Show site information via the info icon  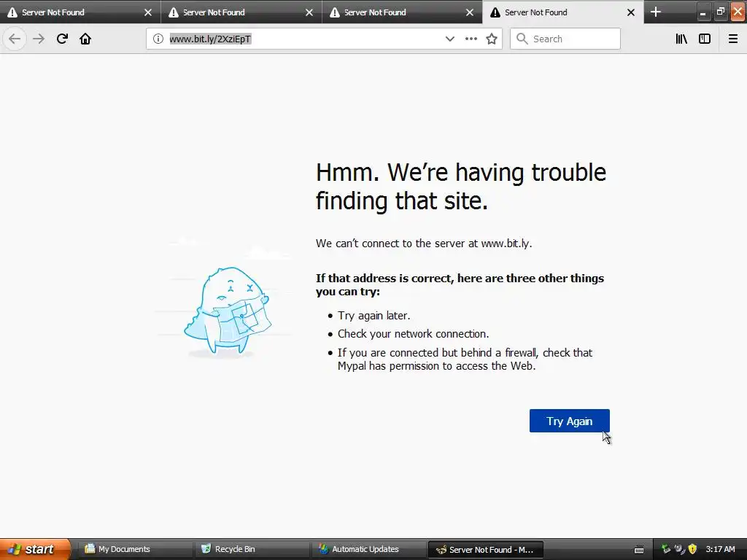pyautogui.click(x=158, y=39)
